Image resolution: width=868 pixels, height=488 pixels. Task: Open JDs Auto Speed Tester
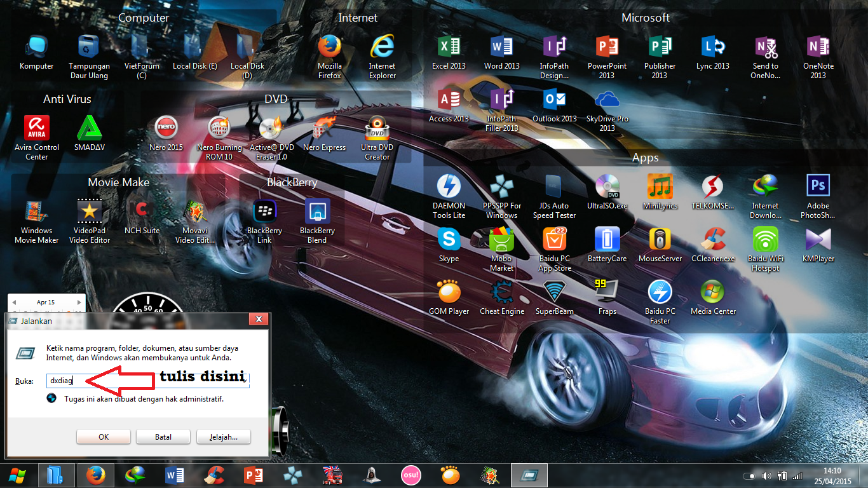click(555, 196)
